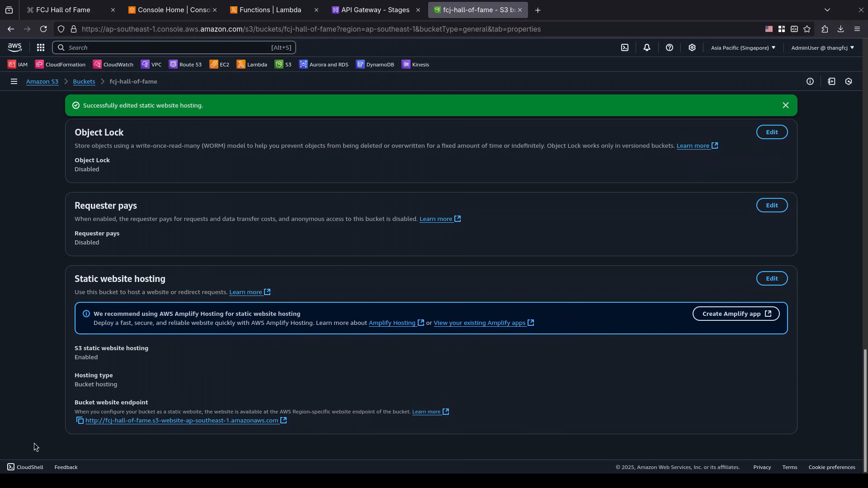868x488 pixels.
Task: Click the page vertical scrollbar thumb
Action: tap(865, 410)
